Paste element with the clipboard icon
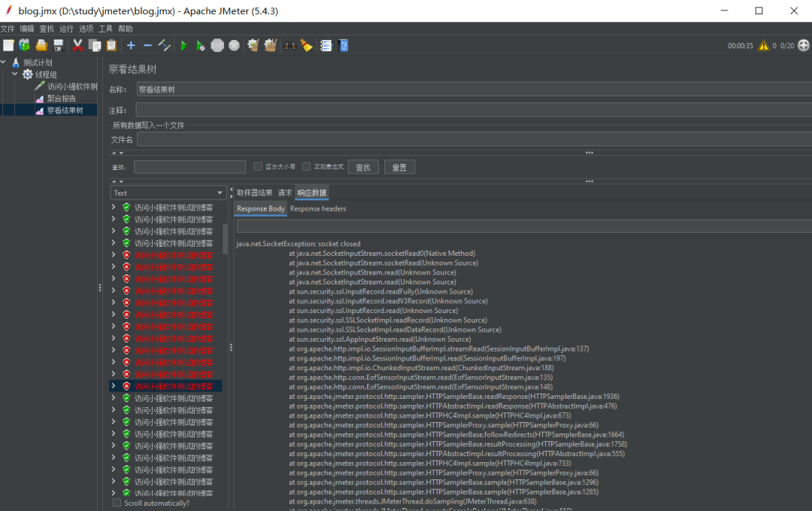Screen dimensions: 812x511 click(111, 46)
